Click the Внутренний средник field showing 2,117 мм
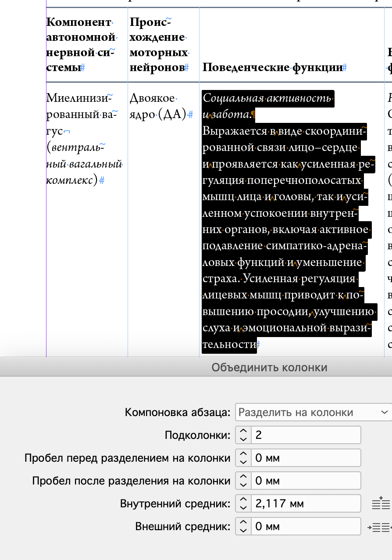The width and height of the screenshot is (392, 560). tap(305, 504)
